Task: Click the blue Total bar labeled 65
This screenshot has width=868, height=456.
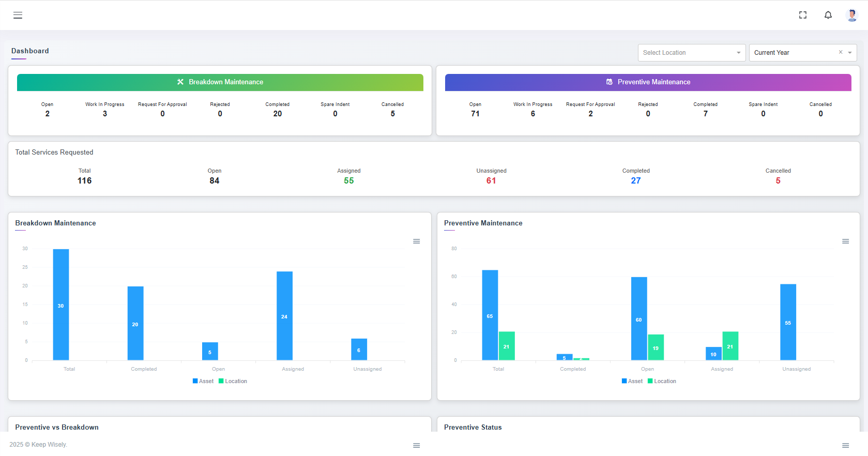Action: [490, 315]
